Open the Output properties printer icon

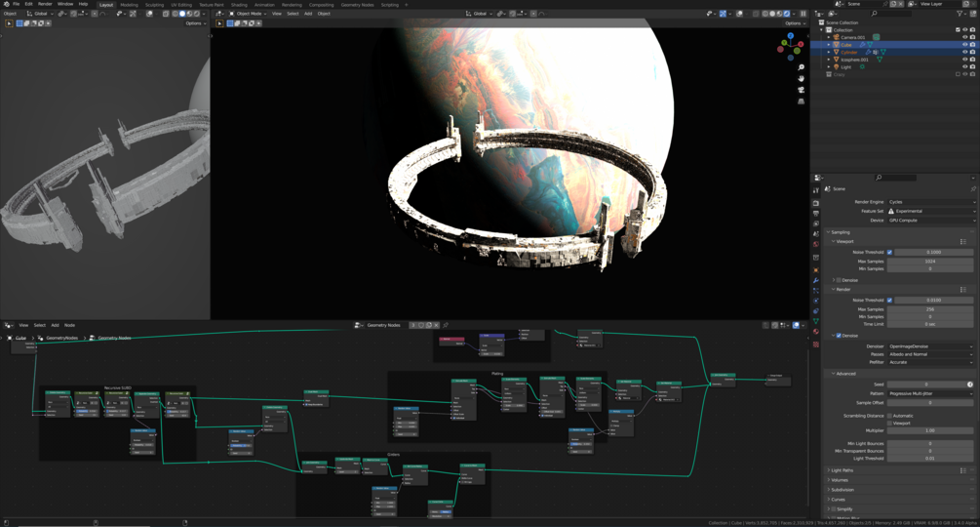tap(815, 214)
